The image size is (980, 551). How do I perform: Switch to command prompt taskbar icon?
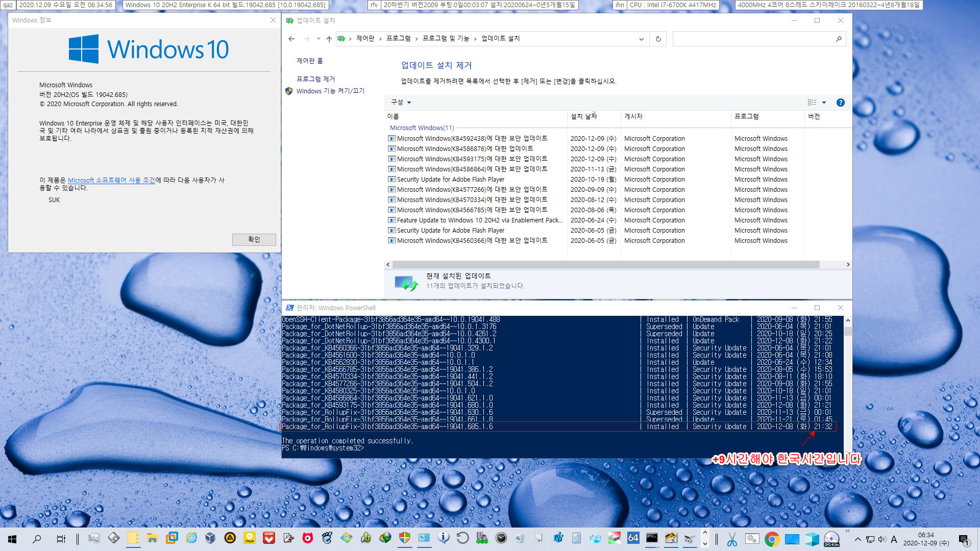tap(652, 538)
